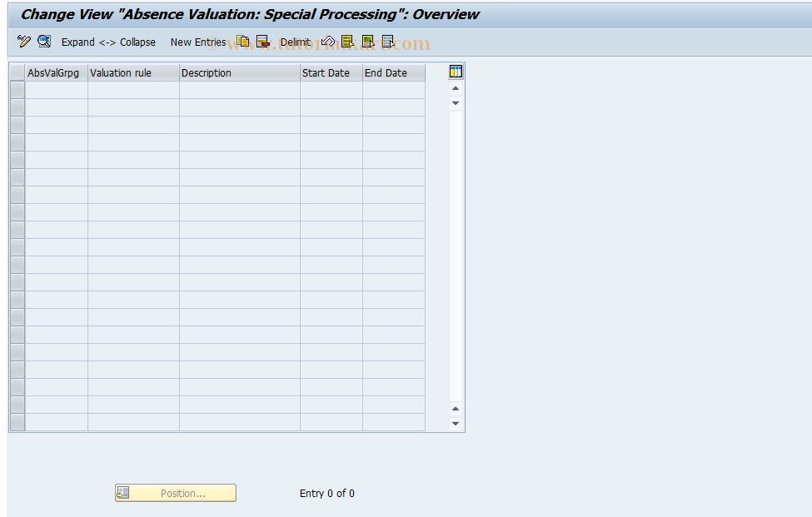Click page-up arrow near scrollbar bottom

point(456,409)
